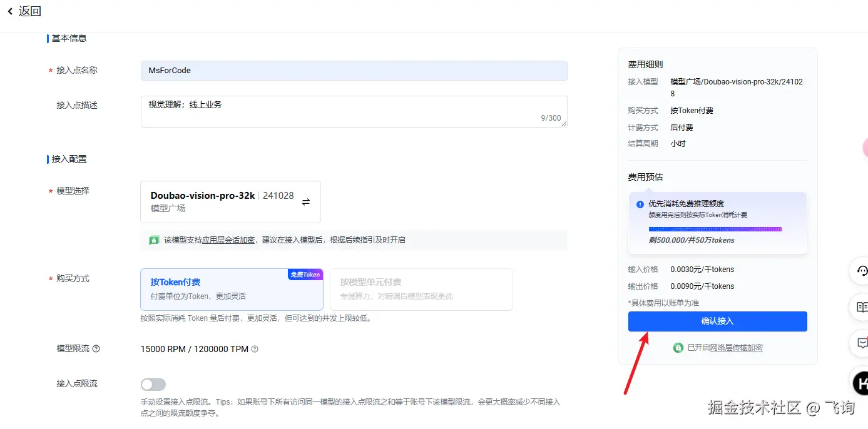The width and height of the screenshot is (868, 429).
Task: Open the book documentation floating icon
Action: tap(861, 307)
